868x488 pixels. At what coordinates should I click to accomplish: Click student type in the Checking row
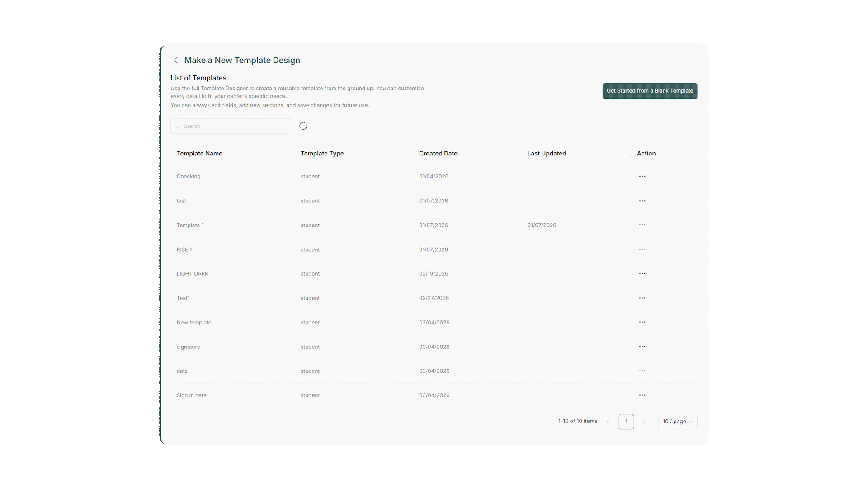click(x=310, y=177)
